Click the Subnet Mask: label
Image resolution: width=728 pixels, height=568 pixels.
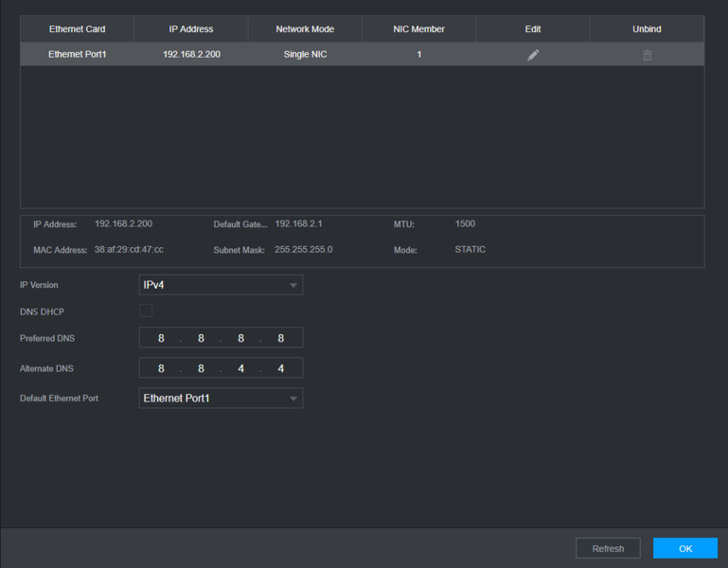pyautogui.click(x=240, y=250)
